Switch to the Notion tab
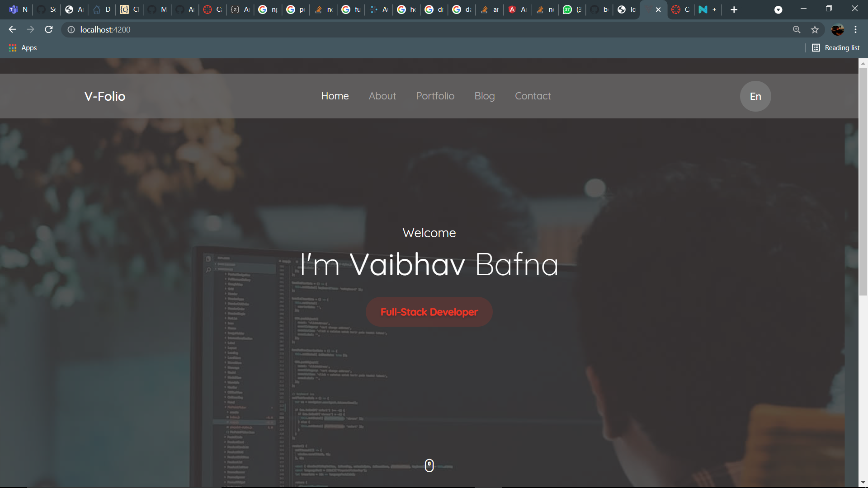 pyautogui.click(x=707, y=9)
